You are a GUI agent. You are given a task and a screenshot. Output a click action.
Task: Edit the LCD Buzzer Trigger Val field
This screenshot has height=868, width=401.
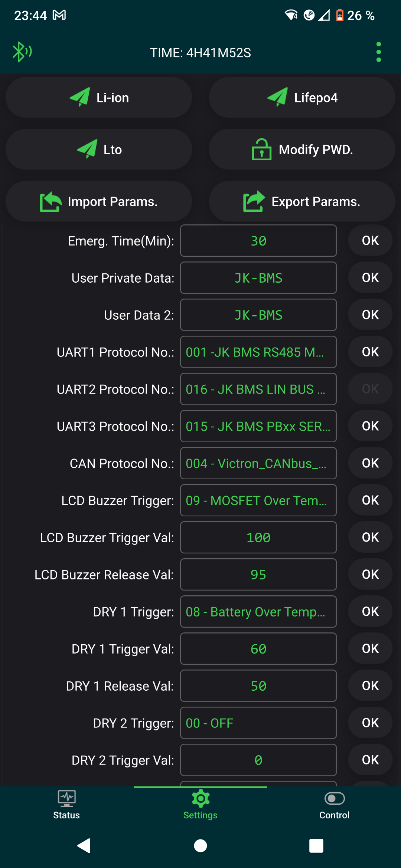258,537
